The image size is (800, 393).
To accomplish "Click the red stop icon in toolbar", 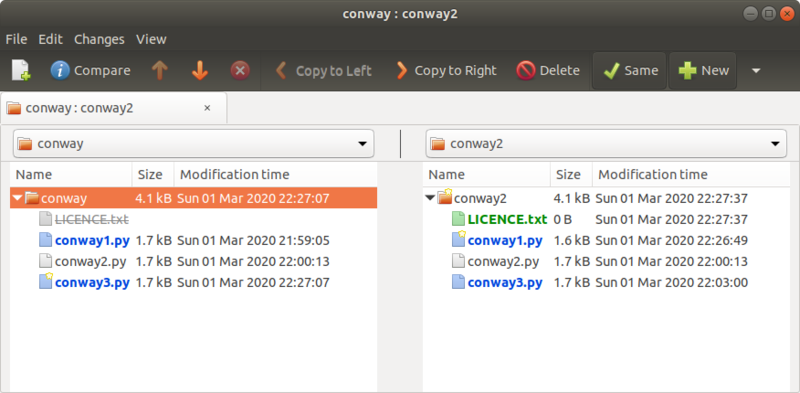I will point(240,70).
